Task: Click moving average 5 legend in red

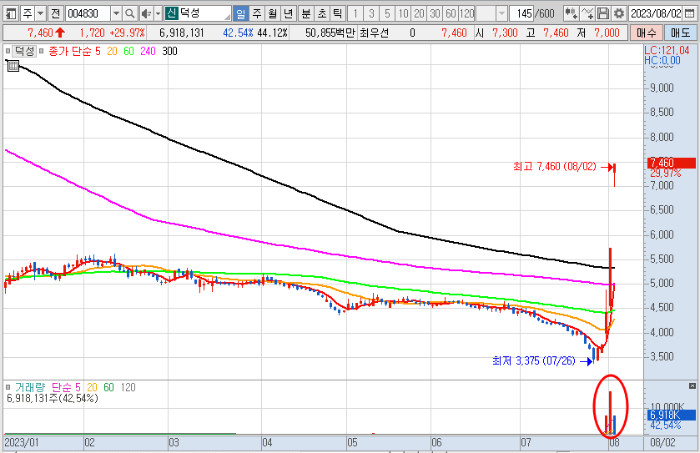Action: click(98, 51)
